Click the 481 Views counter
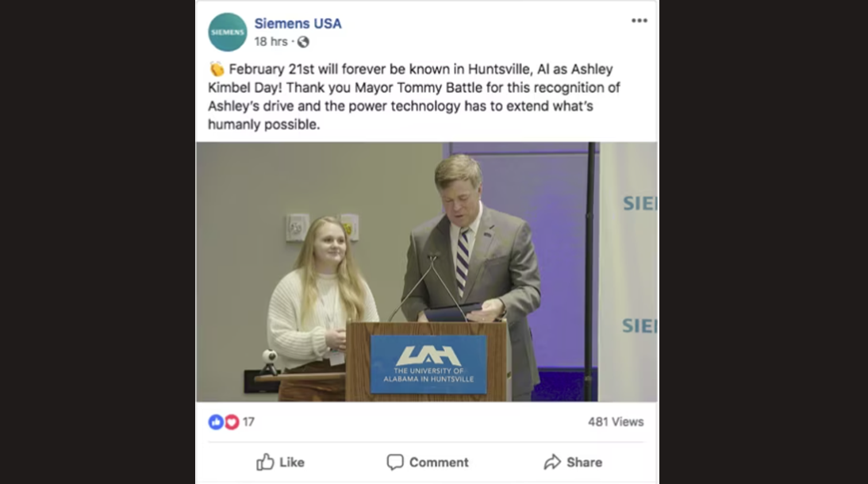Image resolution: width=868 pixels, height=484 pixels. [616, 422]
